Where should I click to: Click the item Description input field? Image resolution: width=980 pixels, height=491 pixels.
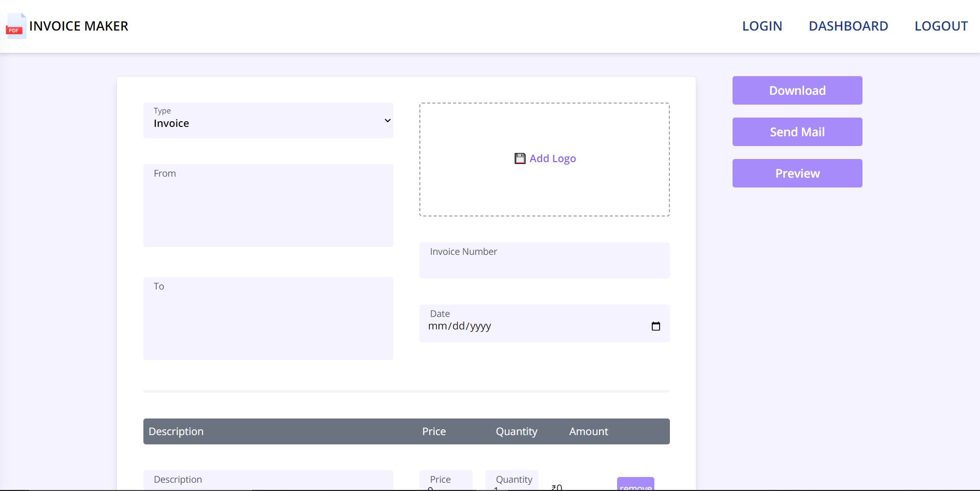pos(268,481)
